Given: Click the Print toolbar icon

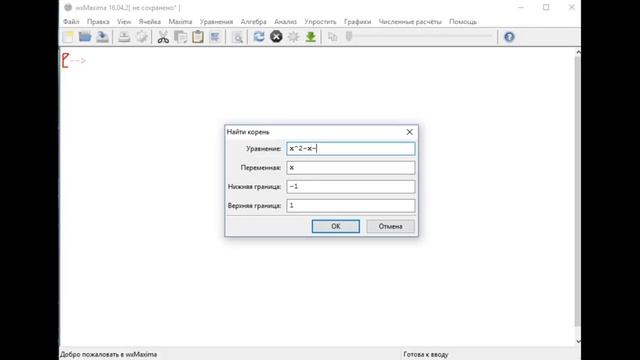Looking at the screenshot, I should coord(124,37).
